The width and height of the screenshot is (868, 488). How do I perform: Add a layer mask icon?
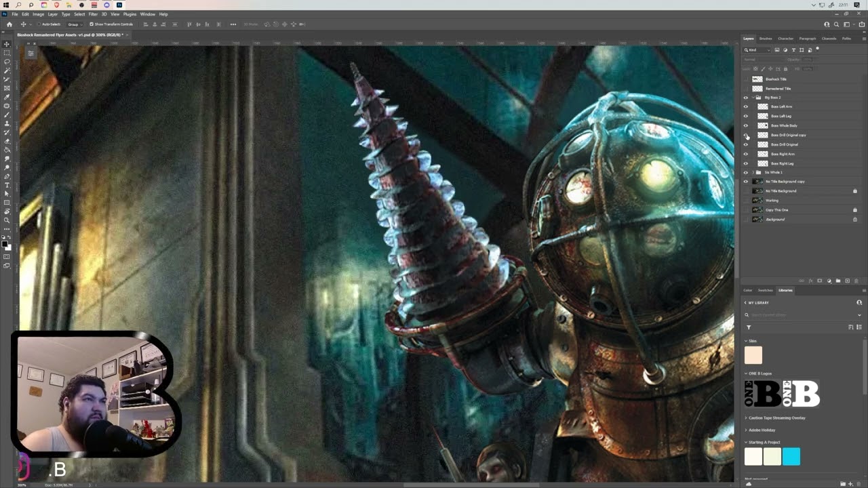(819, 281)
